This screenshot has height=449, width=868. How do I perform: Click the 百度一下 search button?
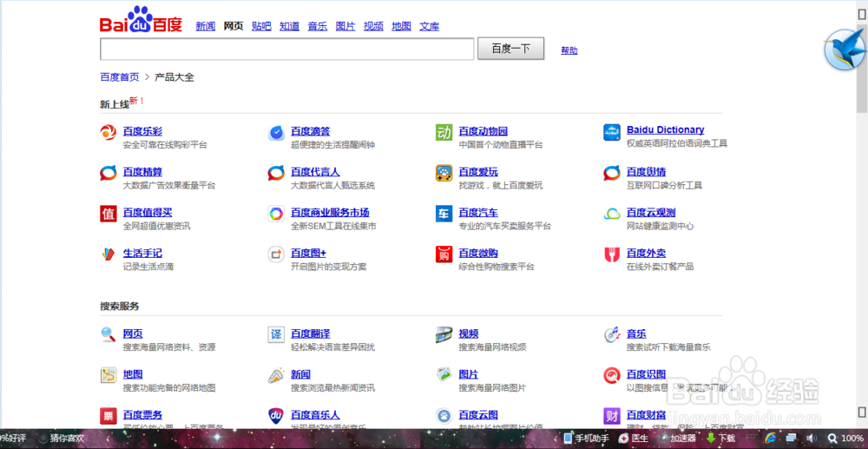tap(511, 49)
